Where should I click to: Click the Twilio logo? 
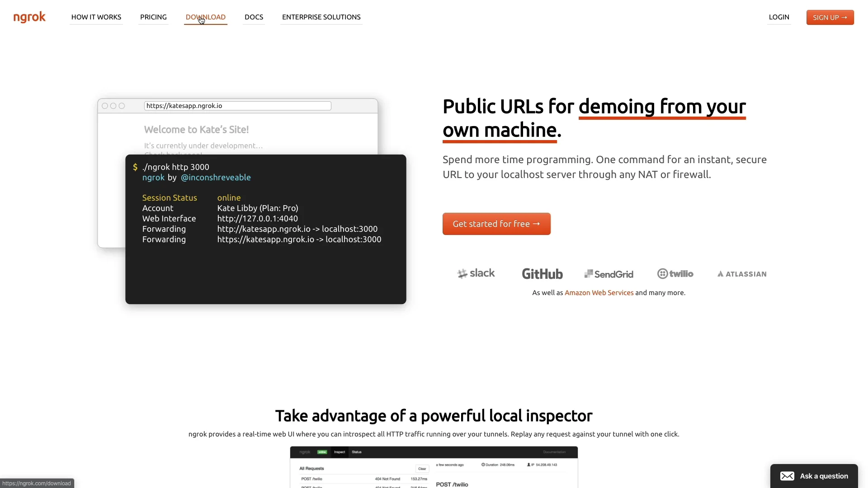point(675,274)
